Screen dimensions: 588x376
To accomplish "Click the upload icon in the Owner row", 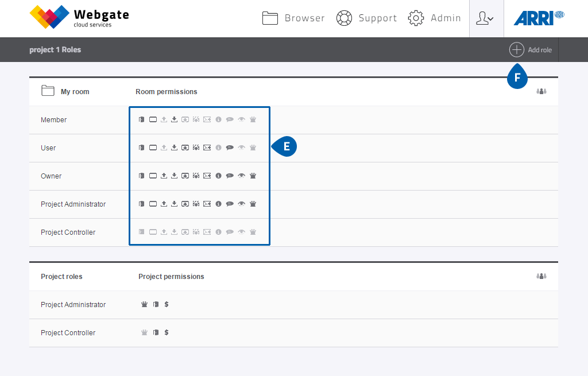I will point(164,176).
